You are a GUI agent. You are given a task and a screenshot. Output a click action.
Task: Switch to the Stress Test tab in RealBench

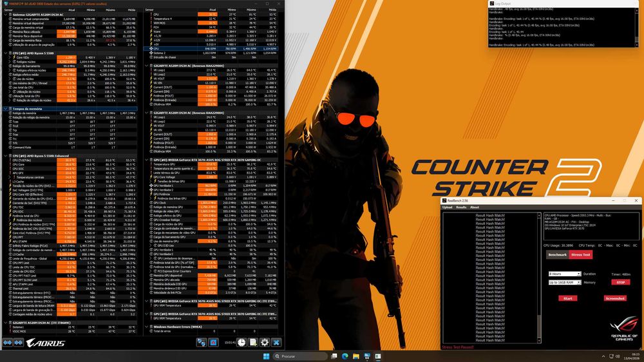[580, 255]
